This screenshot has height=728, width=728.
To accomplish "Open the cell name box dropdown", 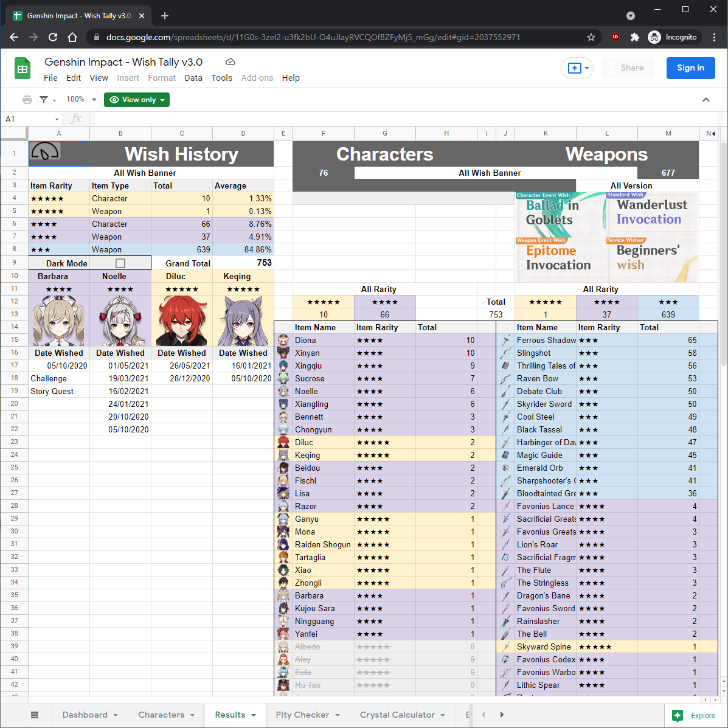I will [x=57, y=119].
